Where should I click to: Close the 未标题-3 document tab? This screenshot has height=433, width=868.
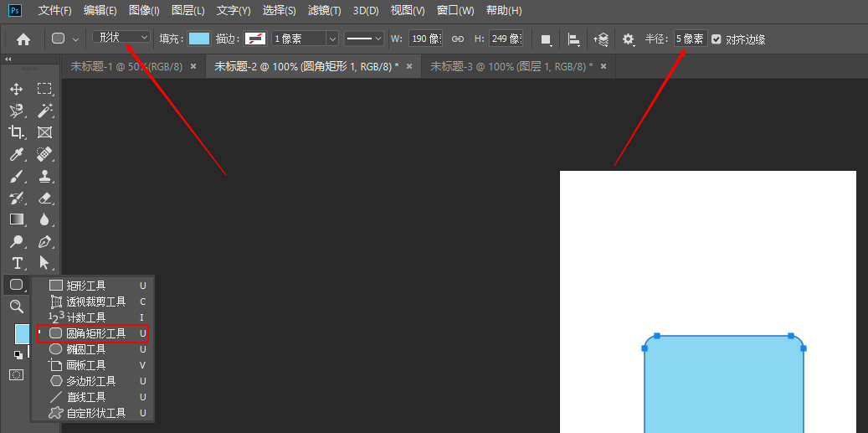click(603, 66)
